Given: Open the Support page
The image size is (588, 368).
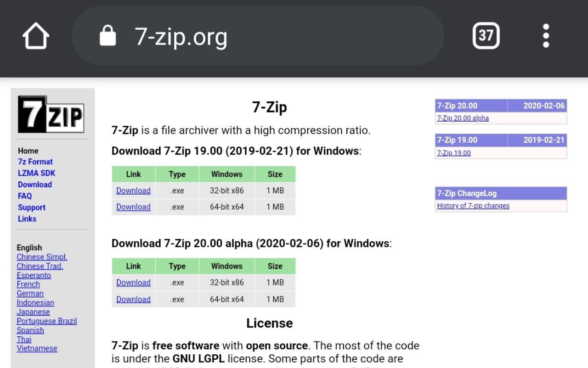Looking at the screenshot, I should pos(32,207).
